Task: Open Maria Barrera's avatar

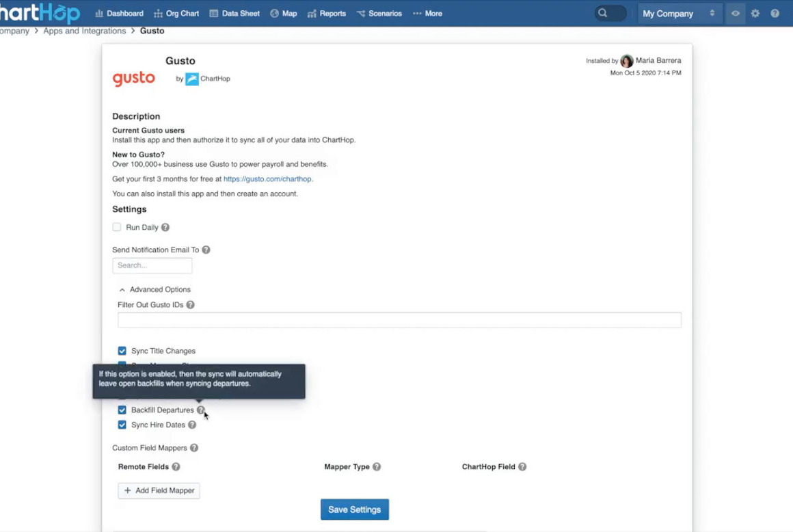Action: 627,61
